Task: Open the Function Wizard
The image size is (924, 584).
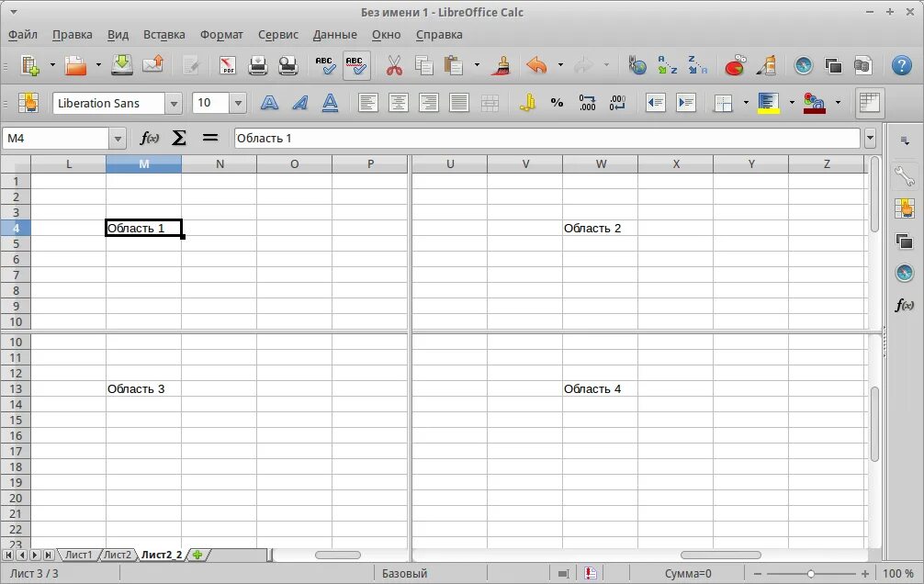Action: (x=149, y=138)
